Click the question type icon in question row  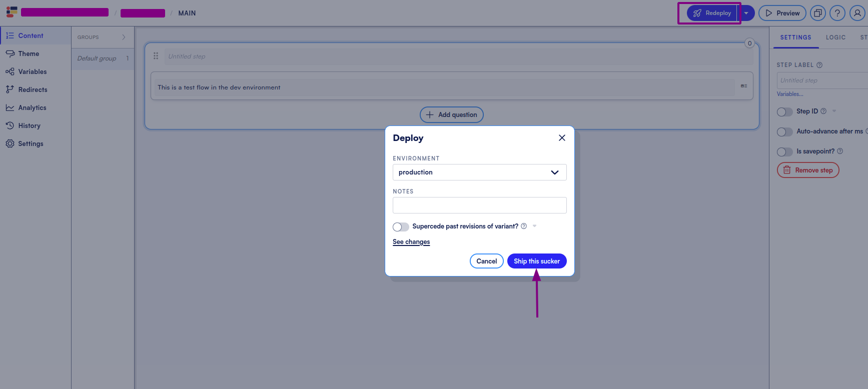point(744,86)
